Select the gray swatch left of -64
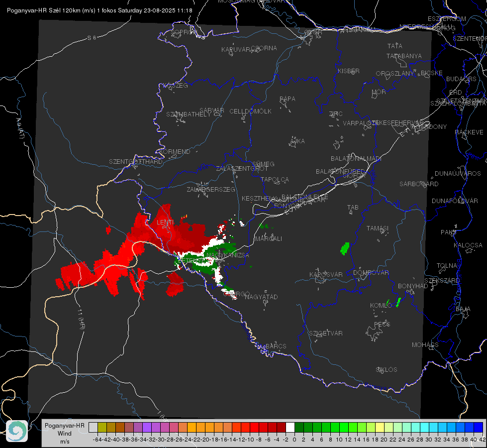The width and height of the screenshot is (487, 448). tap(93, 427)
